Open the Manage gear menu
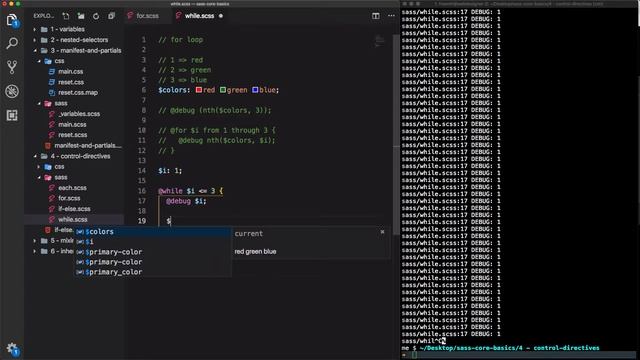640x360 pixels. tap(12, 348)
